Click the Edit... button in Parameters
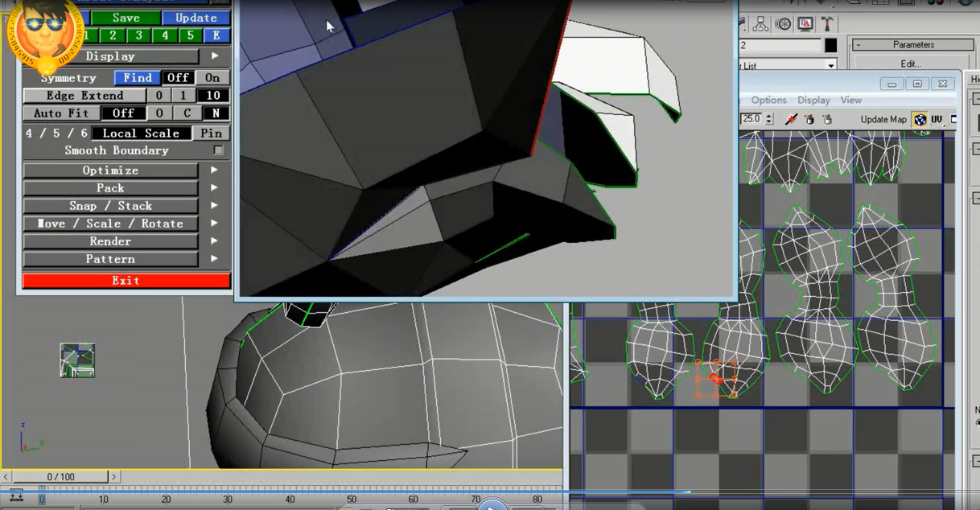 pos(910,64)
